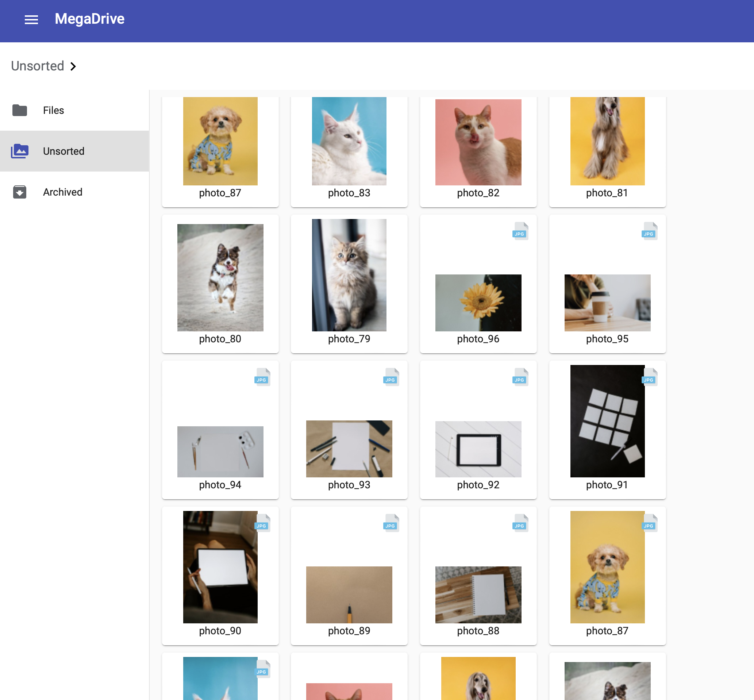The width and height of the screenshot is (754, 700).
Task: Click the MegaDrive title
Action: point(89,19)
